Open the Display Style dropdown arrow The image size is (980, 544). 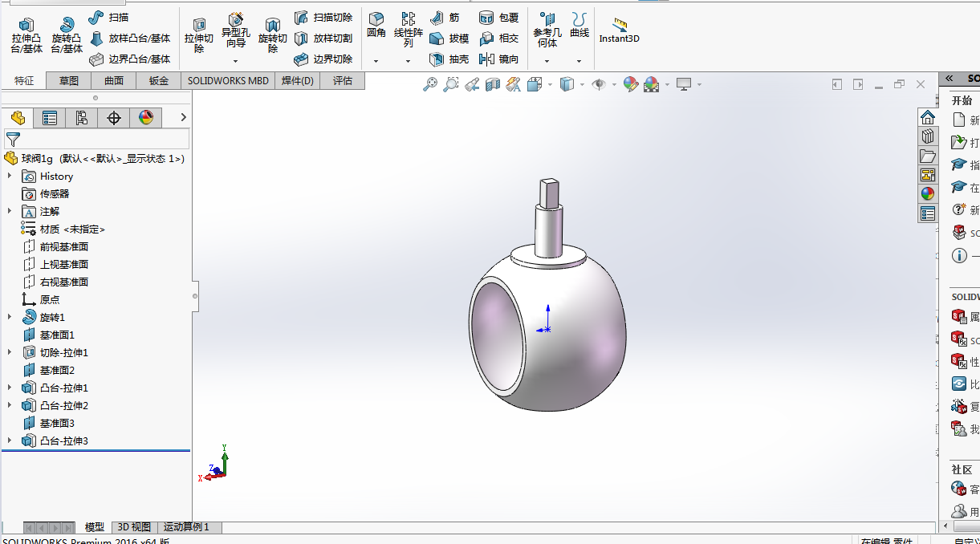(x=582, y=84)
